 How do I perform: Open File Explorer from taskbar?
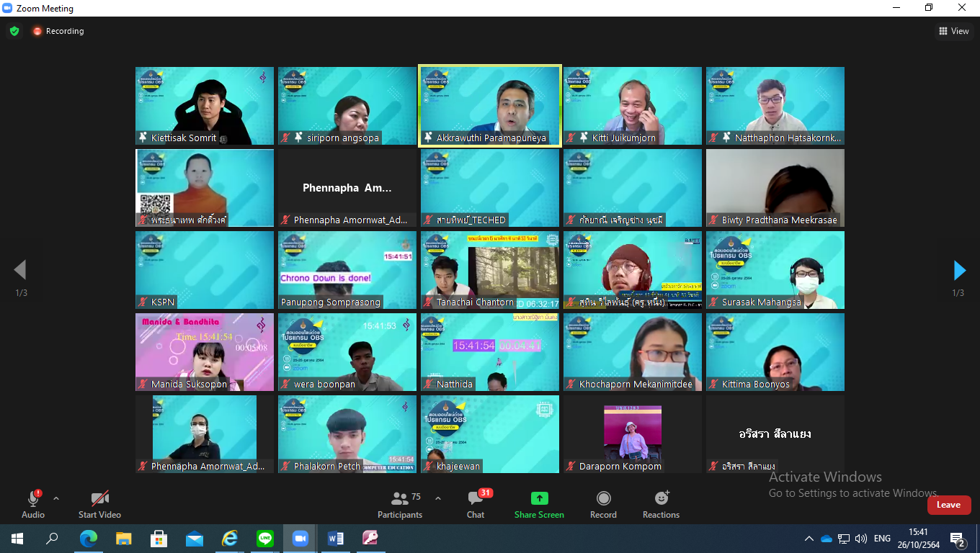(124, 538)
